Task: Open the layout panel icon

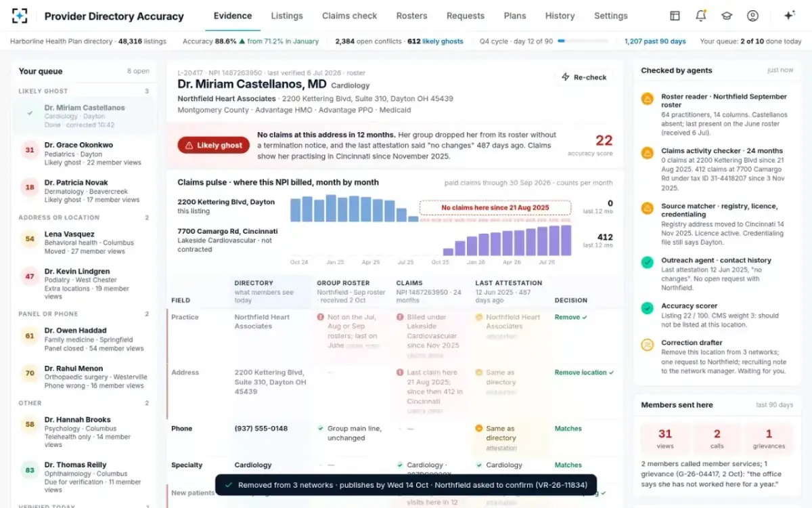Action: pyautogui.click(x=675, y=16)
